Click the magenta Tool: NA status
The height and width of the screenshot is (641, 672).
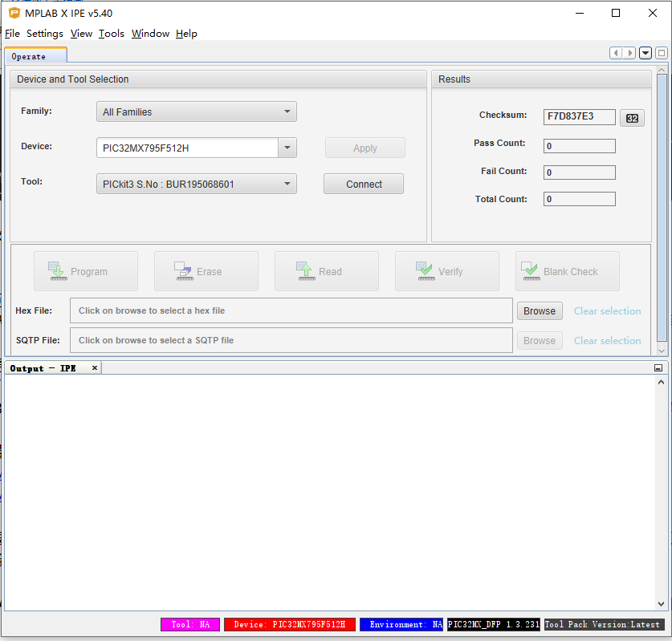point(190,624)
